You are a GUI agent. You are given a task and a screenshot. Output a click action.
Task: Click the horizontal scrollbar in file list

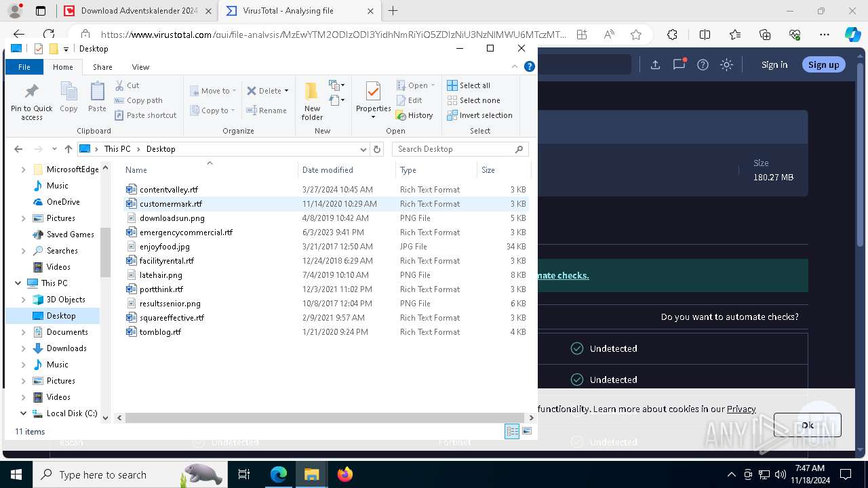(x=323, y=418)
